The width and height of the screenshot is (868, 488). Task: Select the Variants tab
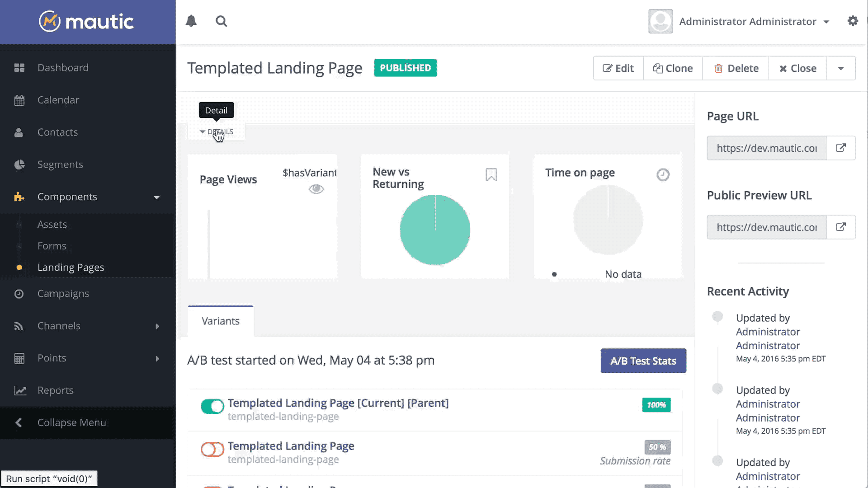click(221, 321)
